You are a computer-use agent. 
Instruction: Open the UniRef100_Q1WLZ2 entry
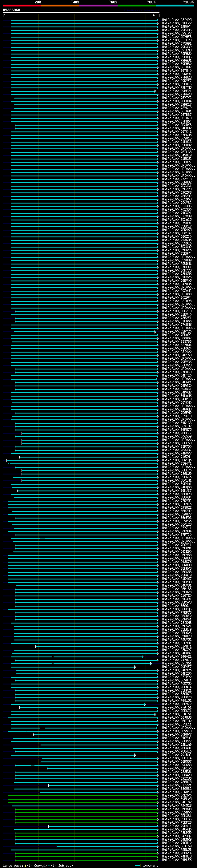pyautogui.click(x=176, y=23)
